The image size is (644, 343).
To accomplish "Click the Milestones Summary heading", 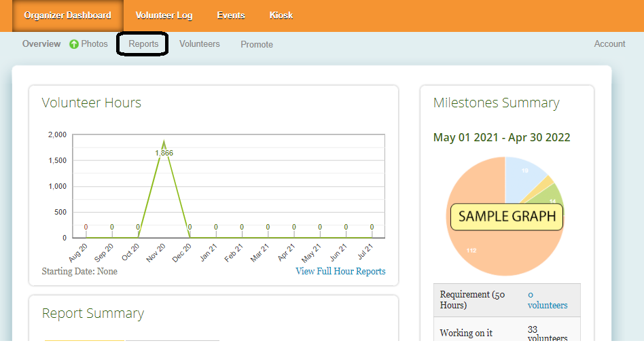I will pyautogui.click(x=496, y=103).
